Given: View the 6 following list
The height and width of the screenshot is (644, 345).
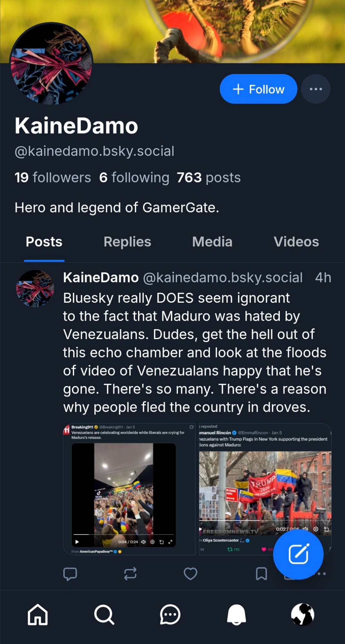Looking at the screenshot, I should (134, 177).
